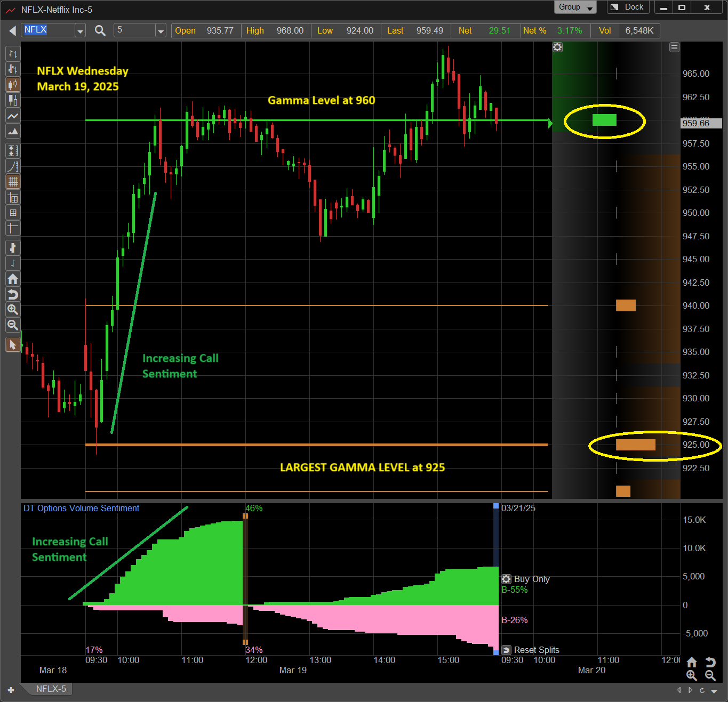Click the Reset Splits arrow icon

[x=507, y=650]
